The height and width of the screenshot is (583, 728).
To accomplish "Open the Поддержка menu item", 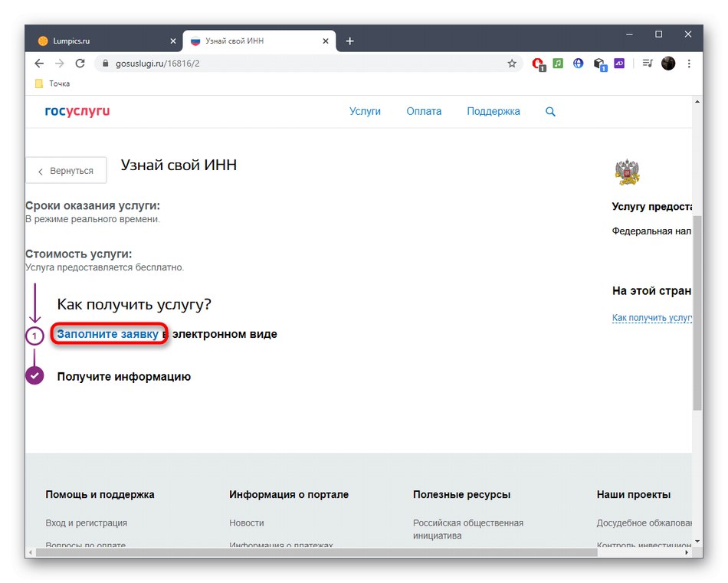I will click(493, 111).
